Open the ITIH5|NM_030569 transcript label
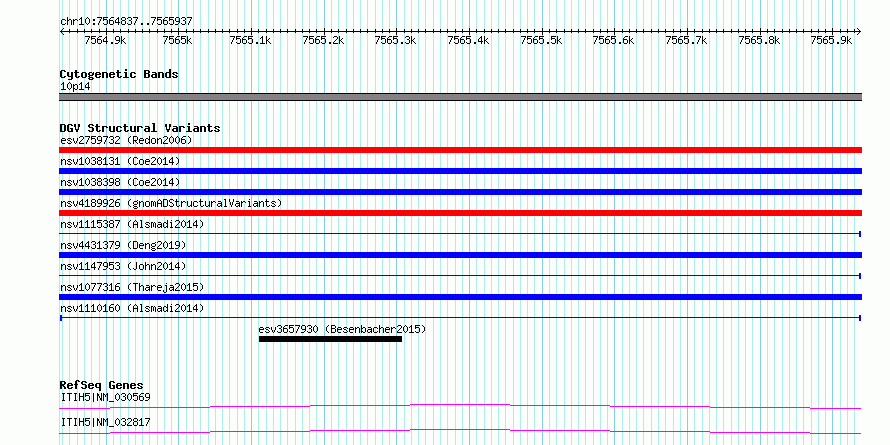Image resolution: width=890 pixels, height=445 pixels. pos(105,398)
